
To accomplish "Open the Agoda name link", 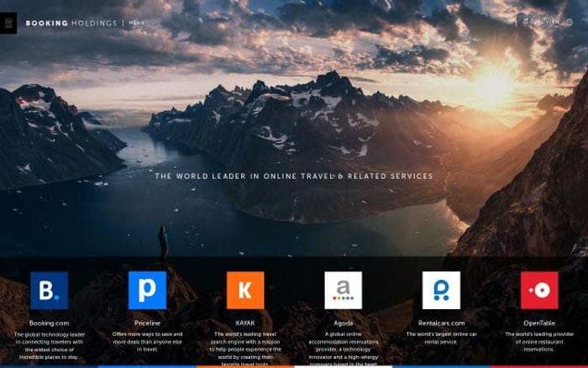I will (x=343, y=323).
